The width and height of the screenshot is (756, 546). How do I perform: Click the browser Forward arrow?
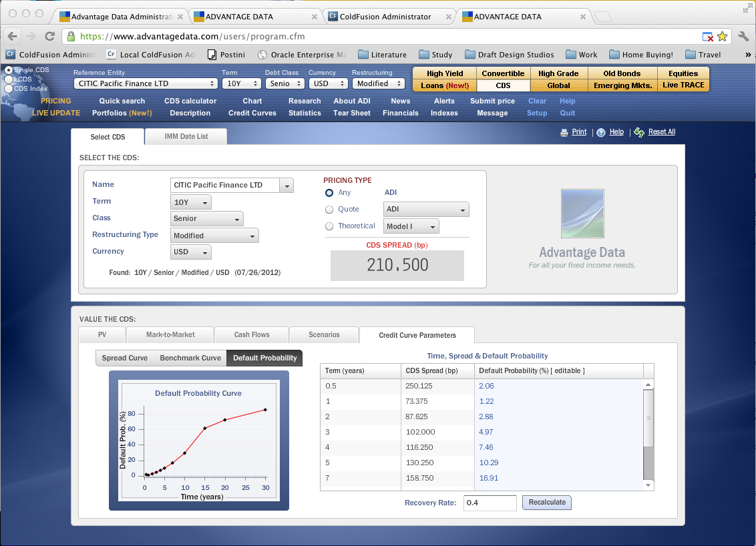pyautogui.click(x=31, y=36)
